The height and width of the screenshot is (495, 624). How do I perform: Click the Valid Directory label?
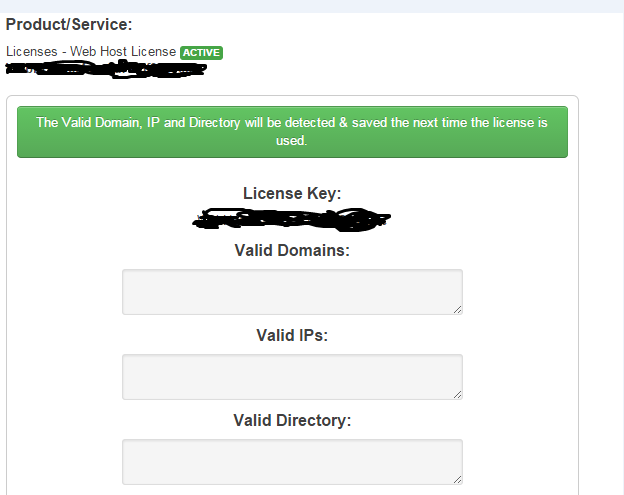(292, 420)
